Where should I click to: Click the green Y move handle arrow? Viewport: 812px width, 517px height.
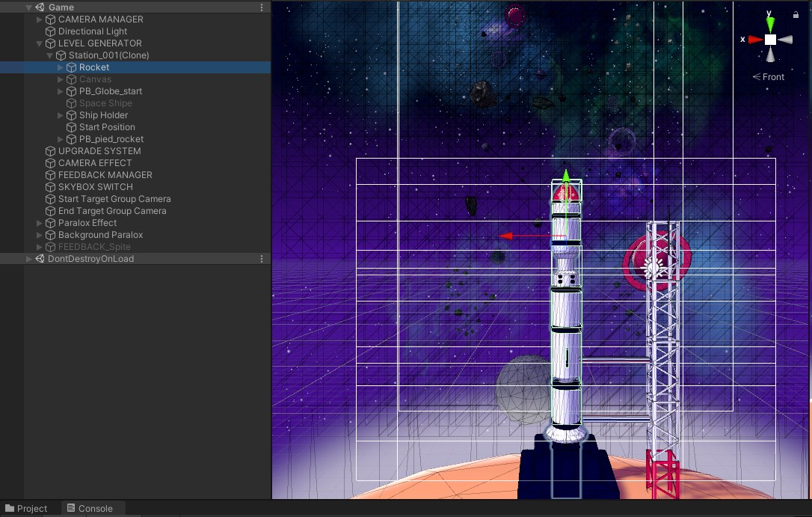pos(566,176)
